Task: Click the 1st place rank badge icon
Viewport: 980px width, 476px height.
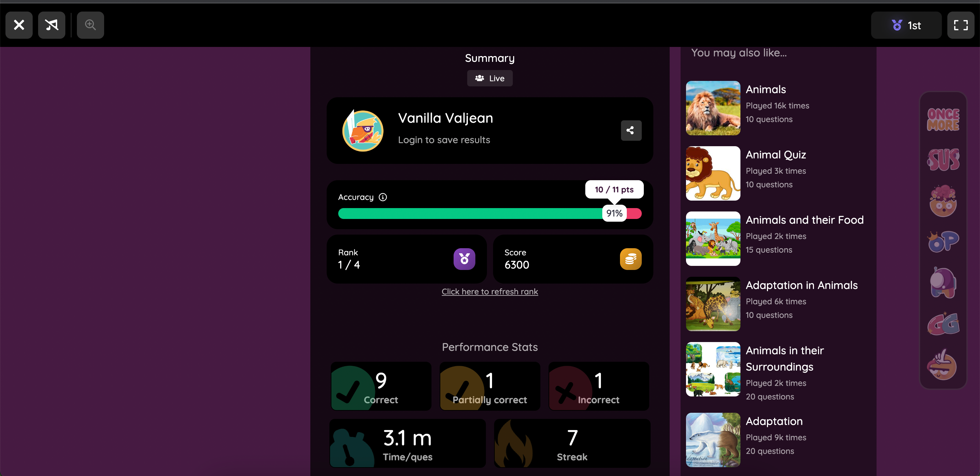Action: 896,25
